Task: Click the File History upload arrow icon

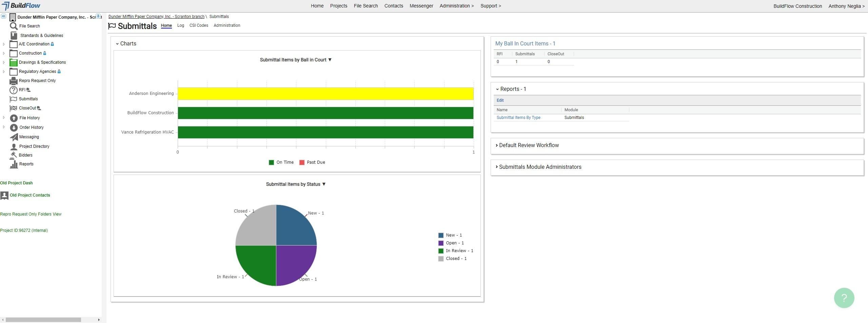Action: (14, 118)
